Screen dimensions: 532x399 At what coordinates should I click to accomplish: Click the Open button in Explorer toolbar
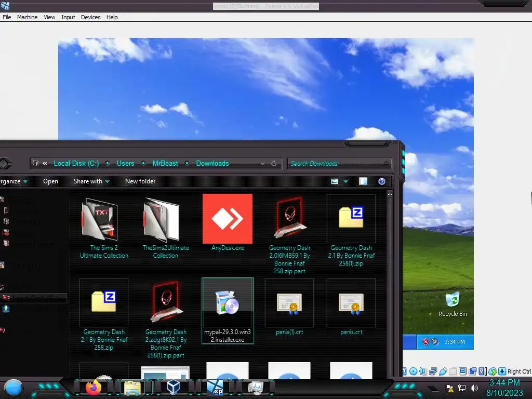(x=50, y=181)
